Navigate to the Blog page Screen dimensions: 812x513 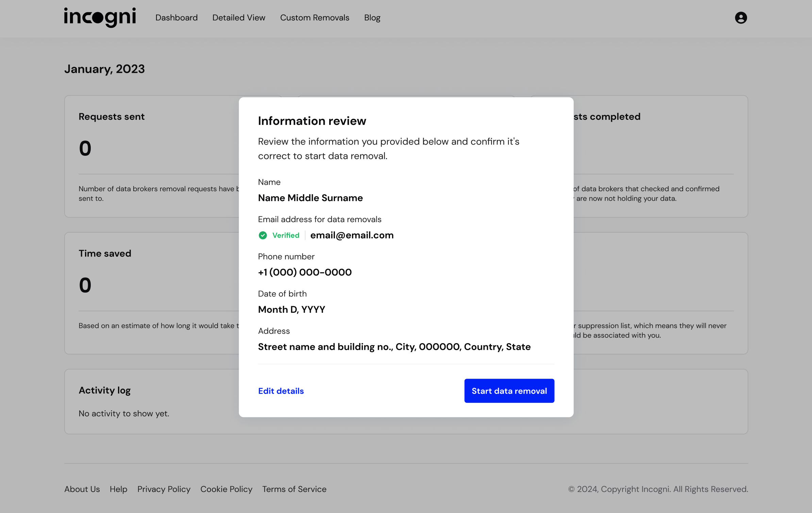coord(372,18)
